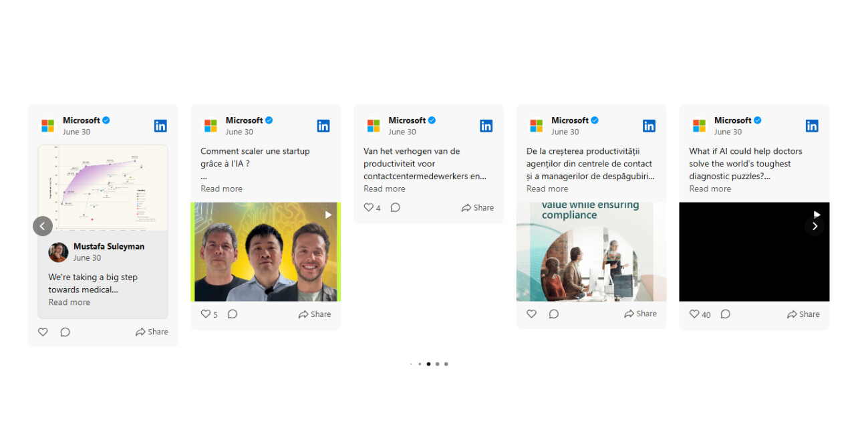Like the French startup post with 5 likes
868x432 pixels.
(x=206, y=314)
